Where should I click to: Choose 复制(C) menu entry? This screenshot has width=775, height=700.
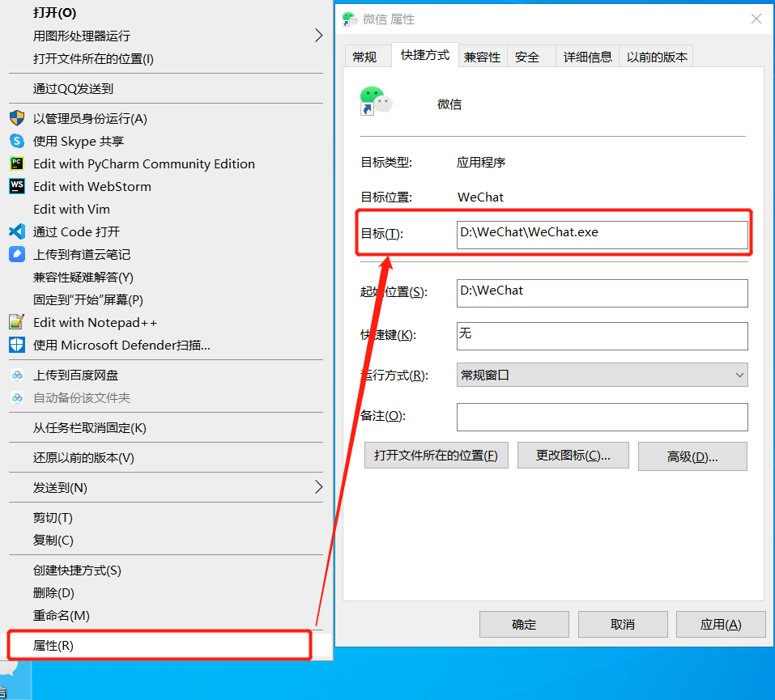pyautogui.click(x=53, y=541)
